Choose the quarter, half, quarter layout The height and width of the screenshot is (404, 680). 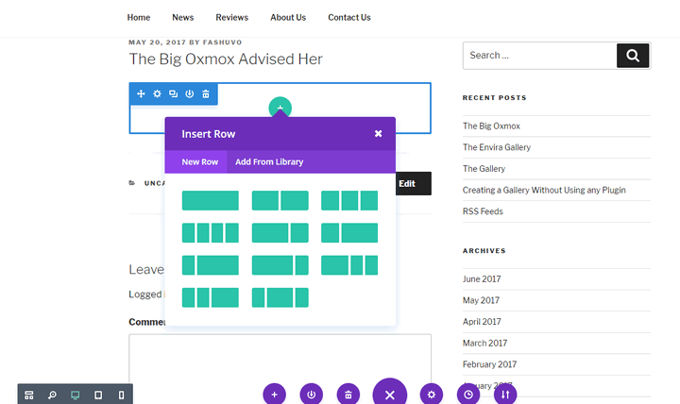(x=280, y=297)
